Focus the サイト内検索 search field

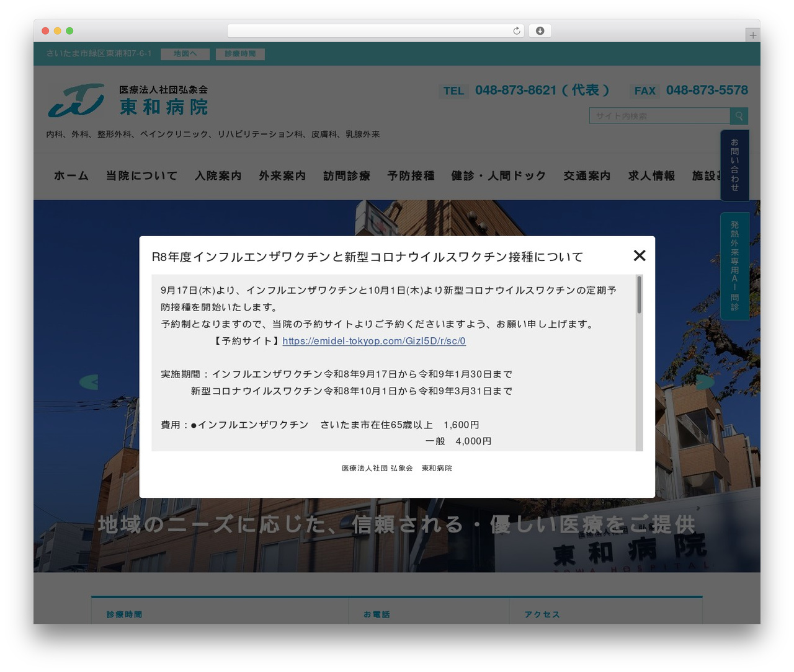tap(659, 116)
